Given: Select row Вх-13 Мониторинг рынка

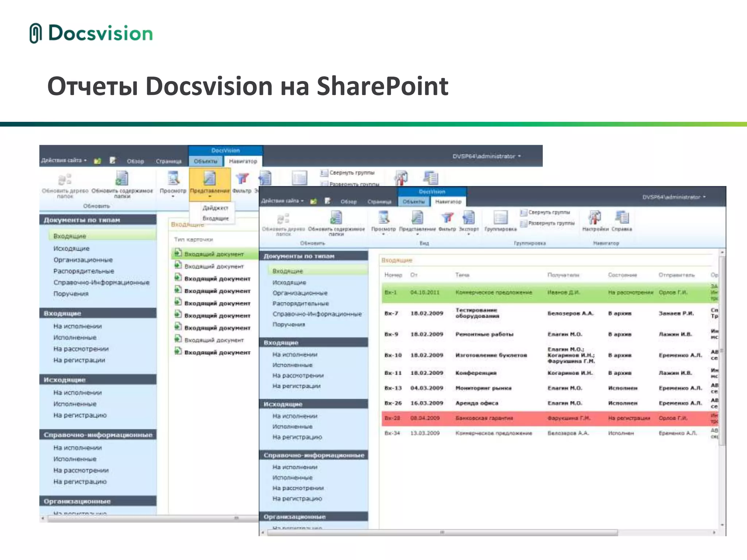Looking at the screenshot, I should (x=550, y=388).
